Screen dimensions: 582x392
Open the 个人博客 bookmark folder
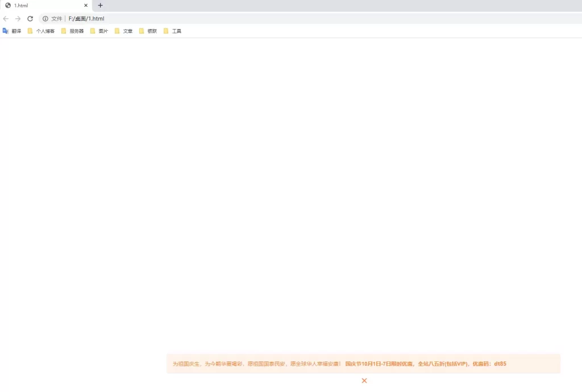pos(41,31)
